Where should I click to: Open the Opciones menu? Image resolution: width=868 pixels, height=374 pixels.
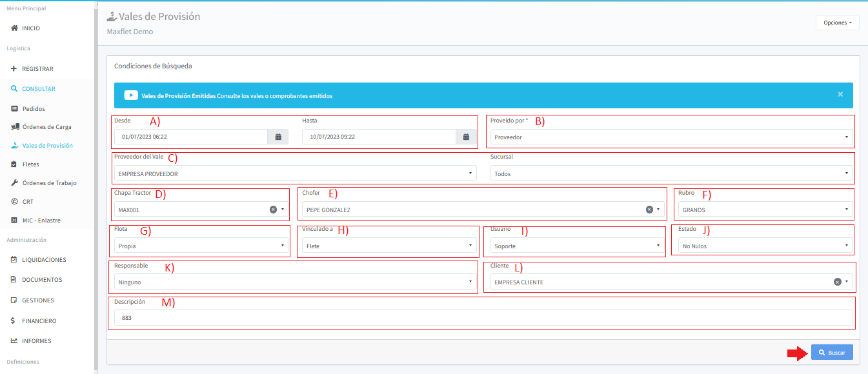click(x=837, y=23)
